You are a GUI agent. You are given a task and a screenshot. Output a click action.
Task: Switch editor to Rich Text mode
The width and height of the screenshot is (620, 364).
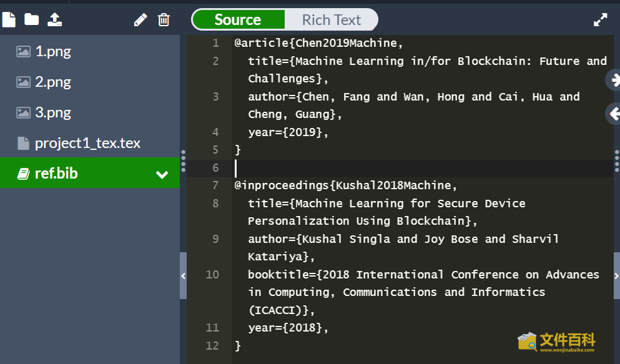tap(331, 20)
